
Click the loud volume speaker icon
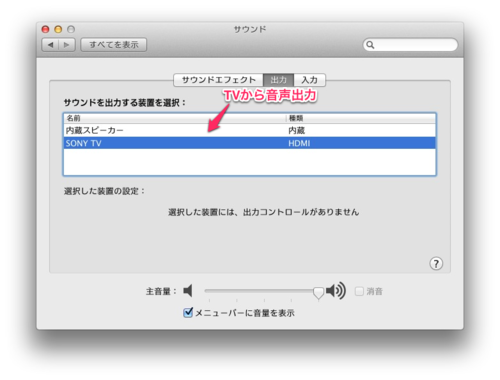point(336,291)
